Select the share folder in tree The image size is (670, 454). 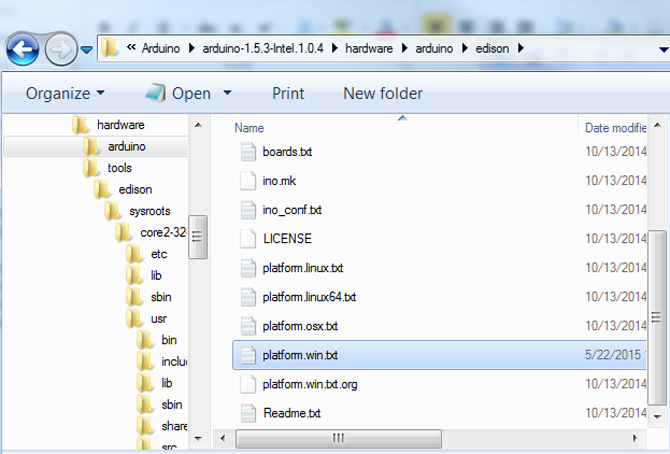(x=174, y=426)
